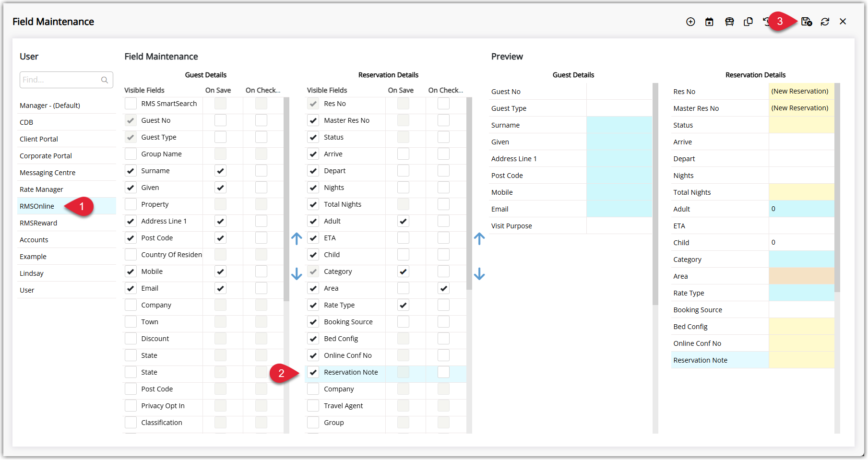The image size is (868, 460).
Task: Enable Group visible checkbox in Reservation Details
Action: 313,423
